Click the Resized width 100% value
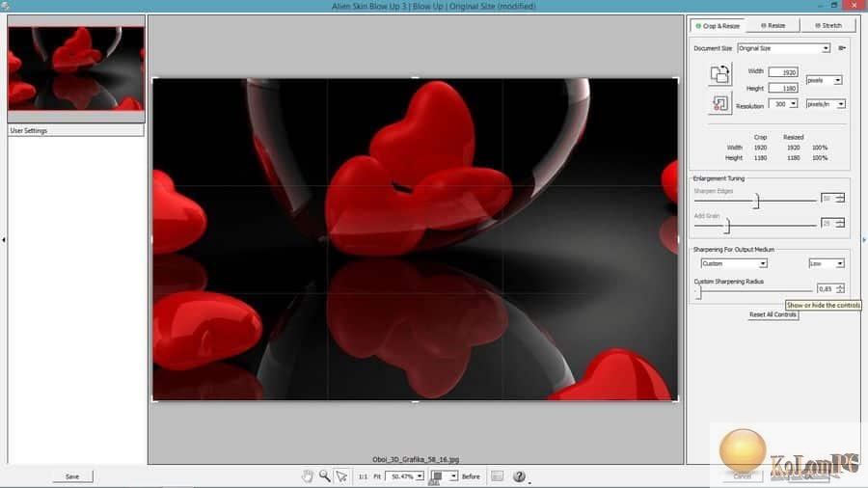Viewport: 868px width, 488px height. (820, 148)
